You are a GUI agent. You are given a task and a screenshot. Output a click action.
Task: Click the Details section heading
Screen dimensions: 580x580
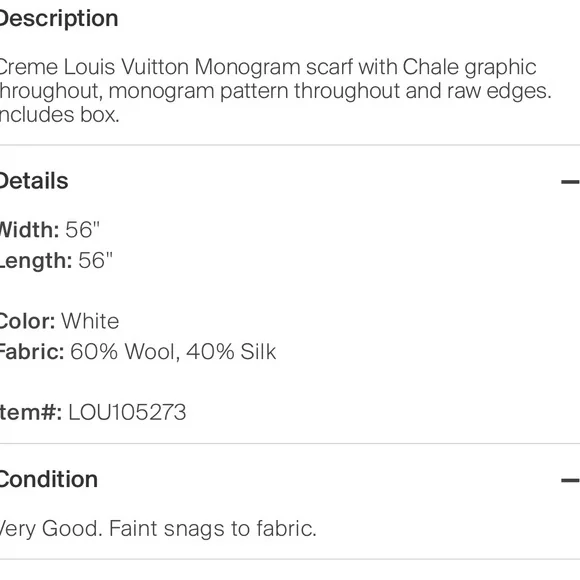(34, 181)
